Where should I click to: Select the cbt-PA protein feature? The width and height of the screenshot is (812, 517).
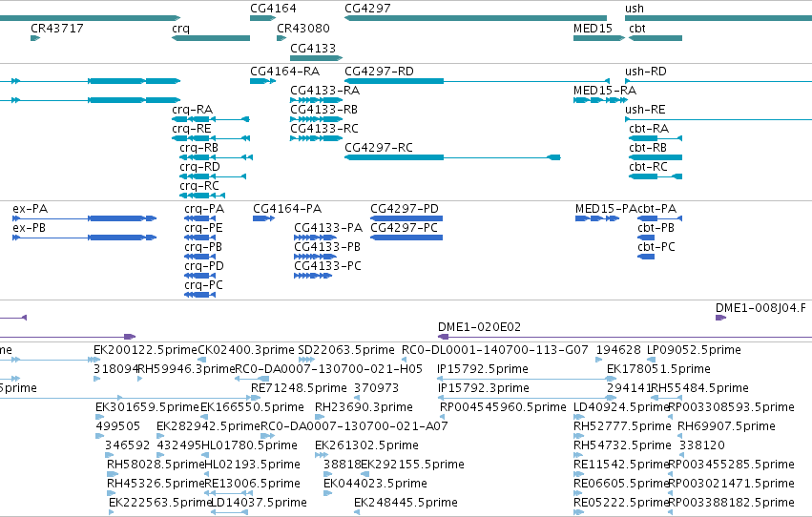(659, 218)
